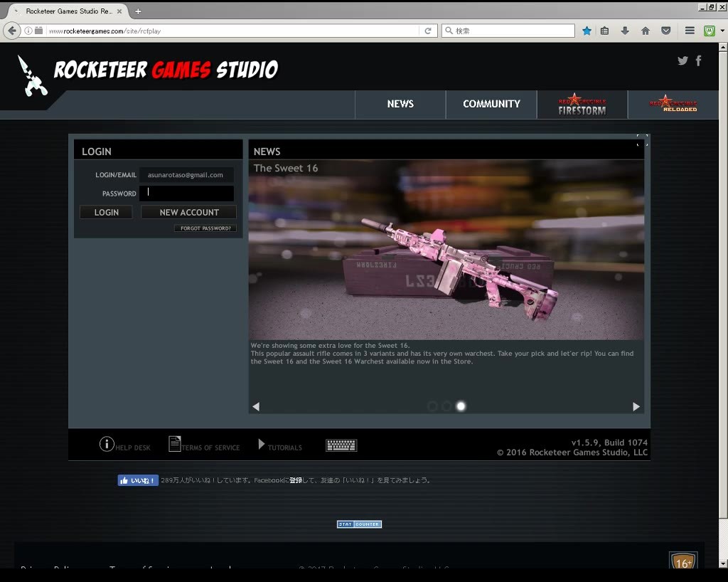Click the address bar URL field
The width and height of the screenshot is (728, 582).
tap(232, 31)
